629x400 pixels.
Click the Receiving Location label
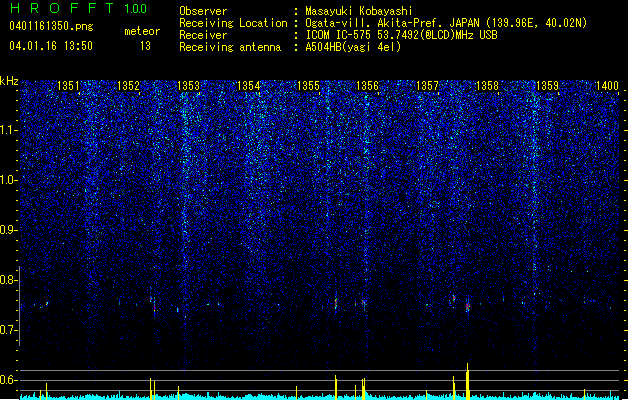point(233,23)
